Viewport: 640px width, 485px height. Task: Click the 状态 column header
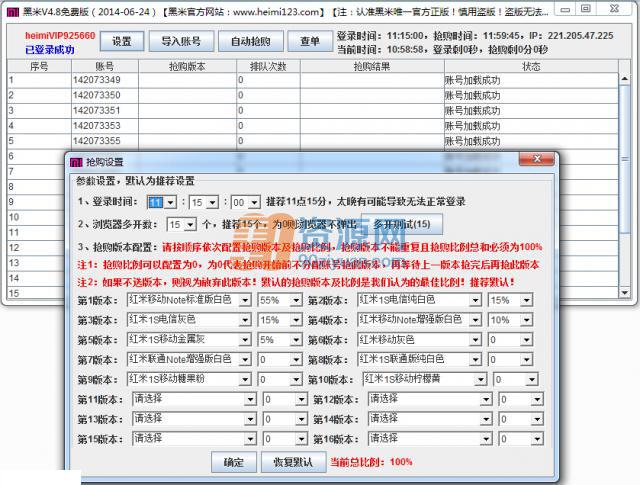click(531, 66)
